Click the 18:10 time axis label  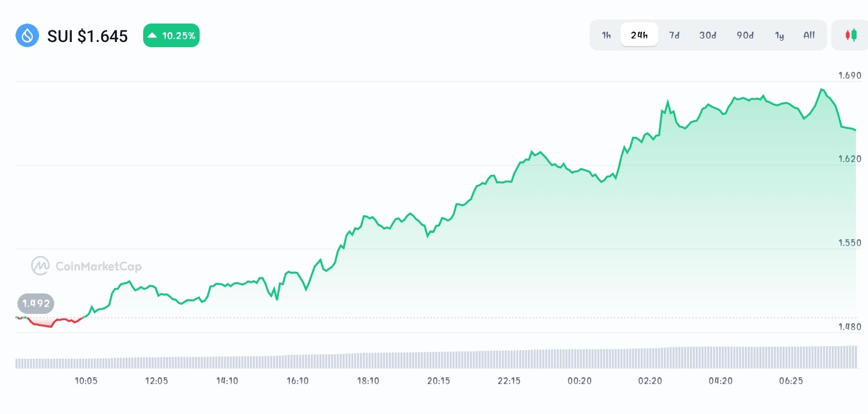pyautogui.click(x=368, y=381)
